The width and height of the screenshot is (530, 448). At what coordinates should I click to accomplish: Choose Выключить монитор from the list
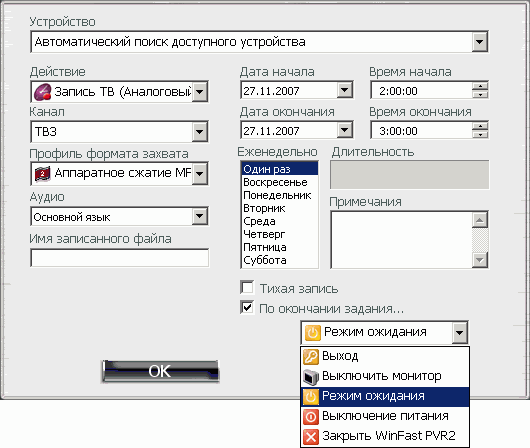coord(385,376)
